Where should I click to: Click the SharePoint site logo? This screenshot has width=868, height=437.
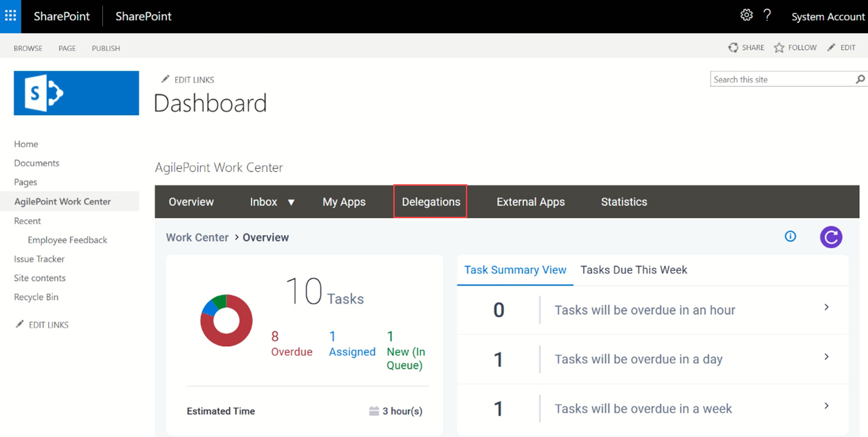pos(77,93)
